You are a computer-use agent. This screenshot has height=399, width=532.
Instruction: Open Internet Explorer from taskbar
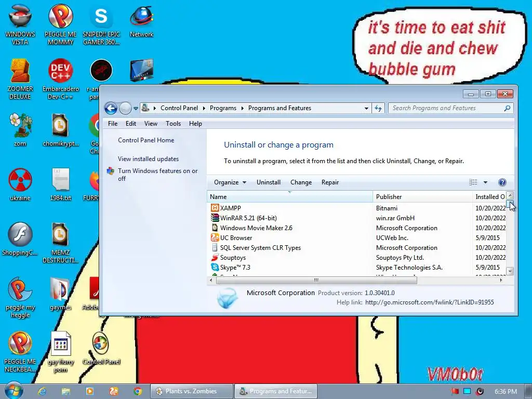pos(42,391)
